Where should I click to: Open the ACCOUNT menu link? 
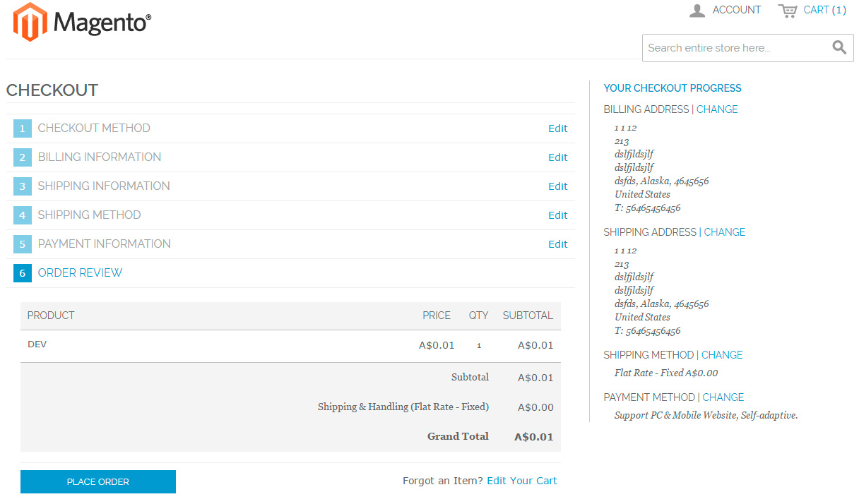(x=737, y=10)
